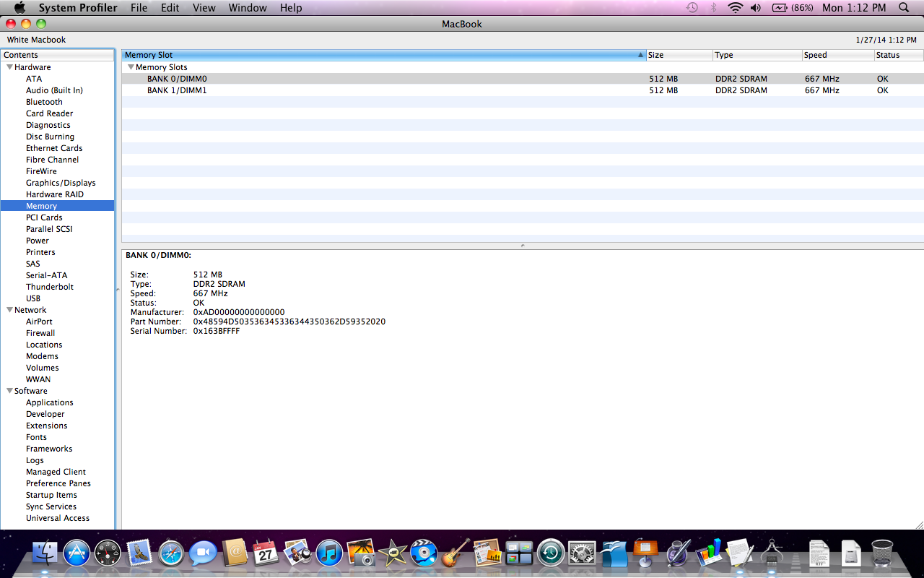Click the clock showing Mon 1:12 PM
The height and width of the screenshot is (578, 924).
click(x=854, y=8)
